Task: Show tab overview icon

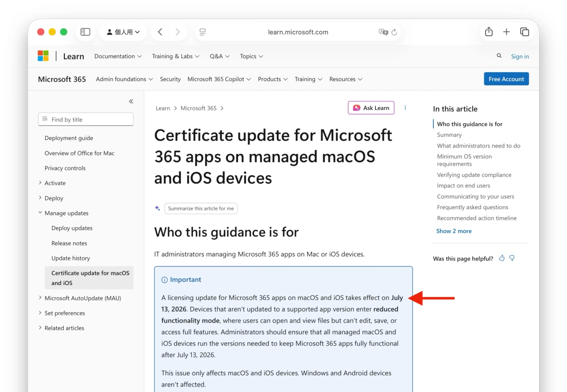Action: coord(524,32)
